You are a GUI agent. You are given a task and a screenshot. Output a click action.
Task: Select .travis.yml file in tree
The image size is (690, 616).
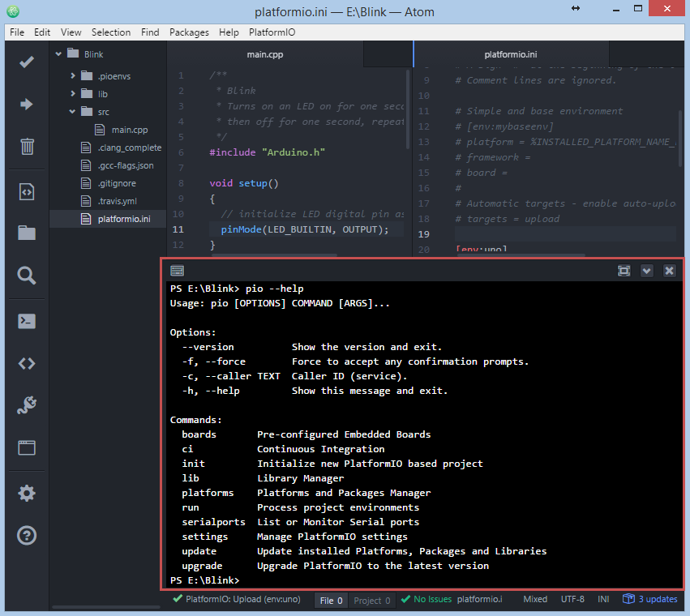coord(117,201)
